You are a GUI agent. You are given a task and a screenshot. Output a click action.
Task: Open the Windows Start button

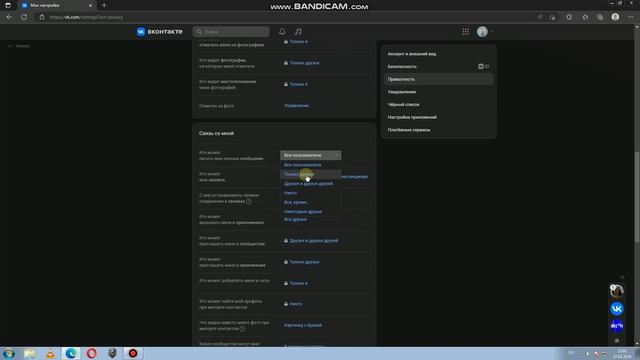pos(9,353)
